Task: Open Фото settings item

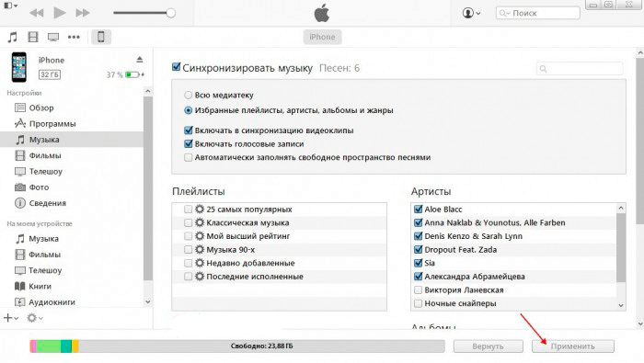Action: coord(32,187)
